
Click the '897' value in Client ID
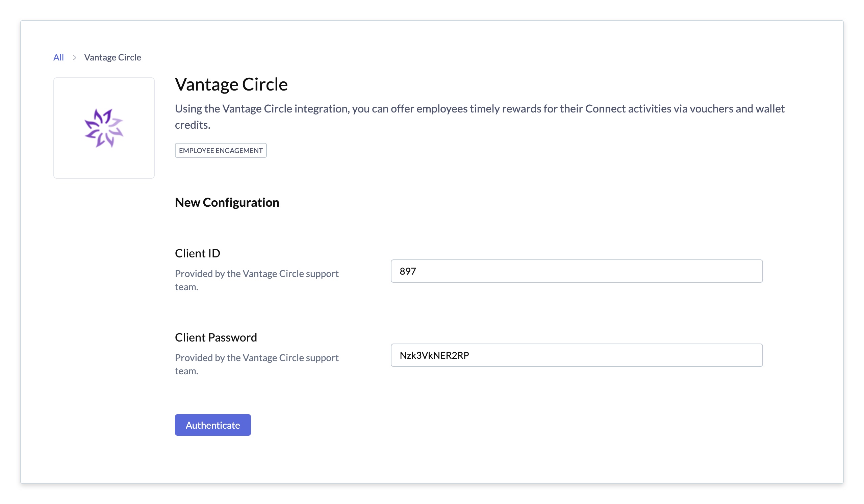[x=408, y=271]
